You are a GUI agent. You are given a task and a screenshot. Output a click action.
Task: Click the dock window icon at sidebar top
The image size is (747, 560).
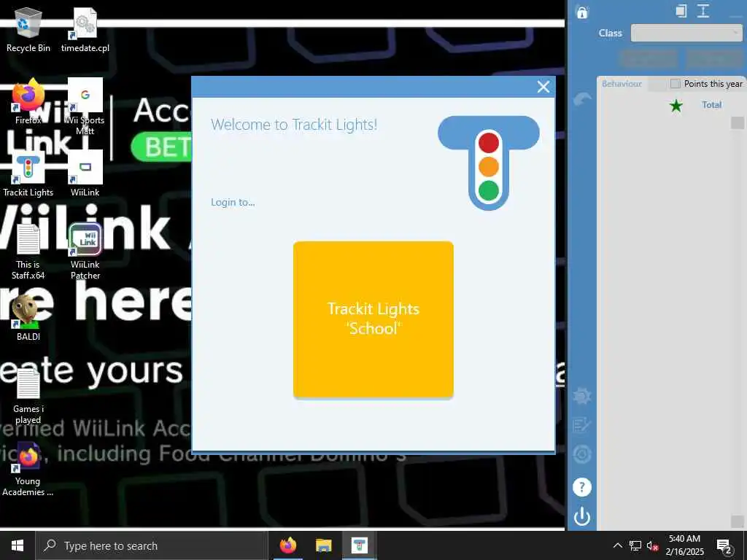click(x=681, y=11)
